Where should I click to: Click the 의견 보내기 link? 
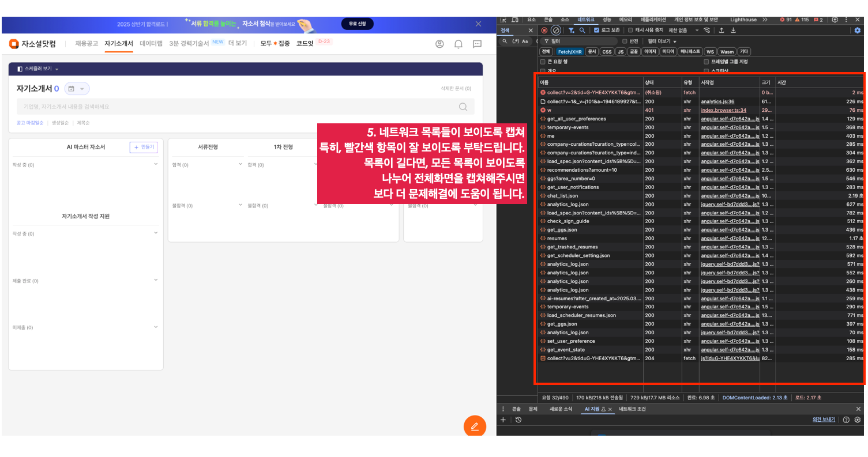point(823,420)
